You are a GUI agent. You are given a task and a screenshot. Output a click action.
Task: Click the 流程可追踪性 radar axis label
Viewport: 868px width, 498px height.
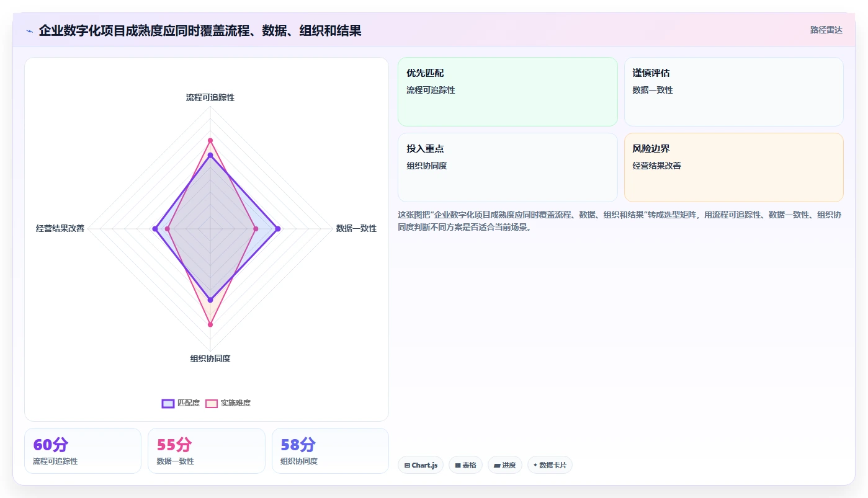click(210, 97)
